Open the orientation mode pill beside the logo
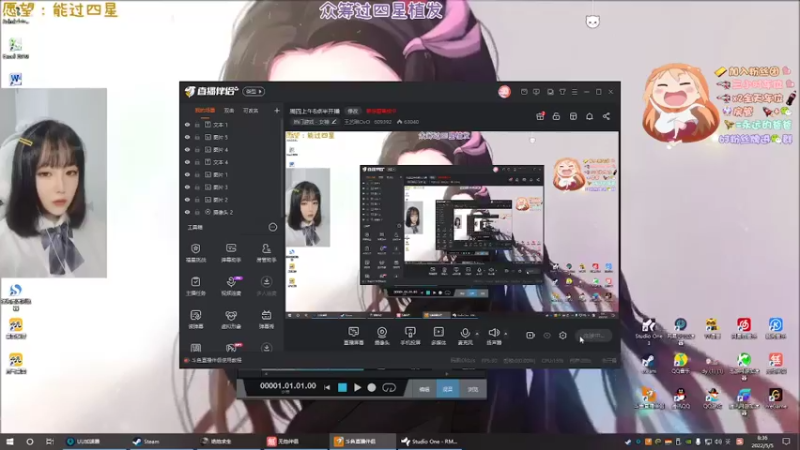The image size is (800, 450). tap(254, 91)
